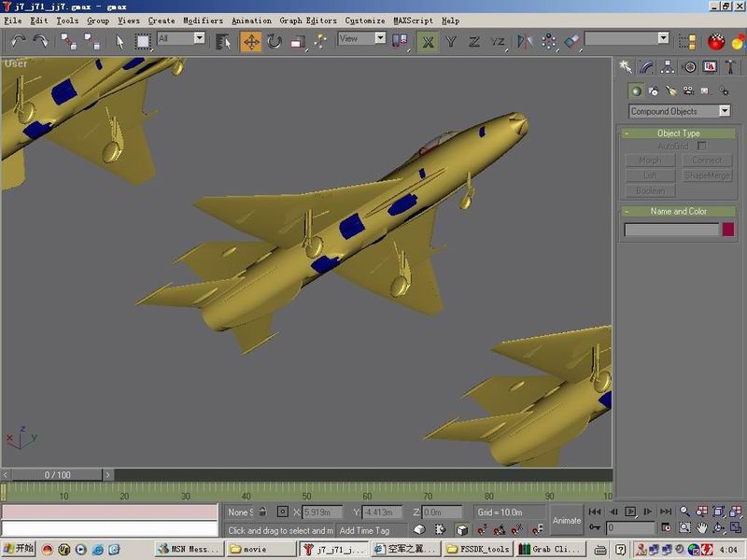The width and height of the screenshot is (747, 560).
Task: Click the time slider showing 0 / 100
Action: 57,475
